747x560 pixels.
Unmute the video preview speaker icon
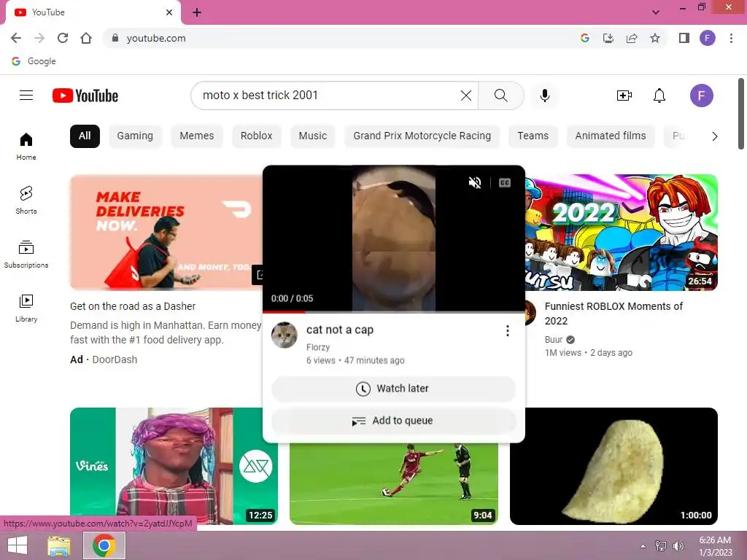pyautogui.click(x=474, y=182)
